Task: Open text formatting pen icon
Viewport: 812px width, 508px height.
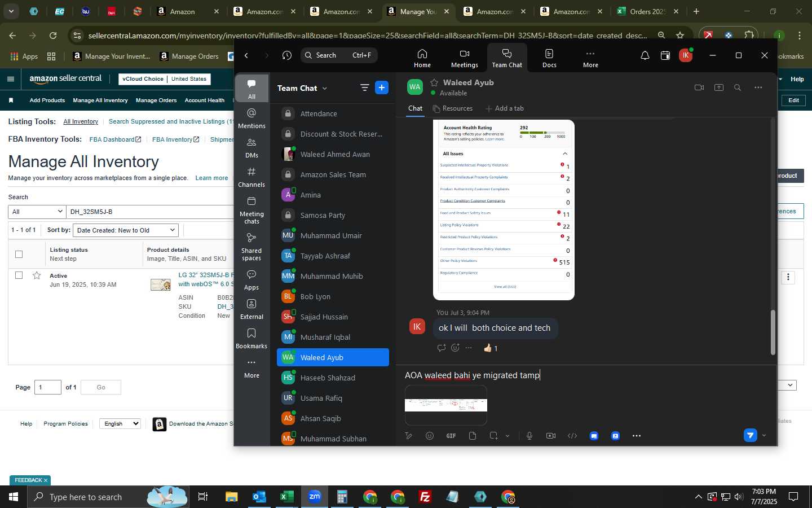Action: pyautogui.click(x=409, y=436)
